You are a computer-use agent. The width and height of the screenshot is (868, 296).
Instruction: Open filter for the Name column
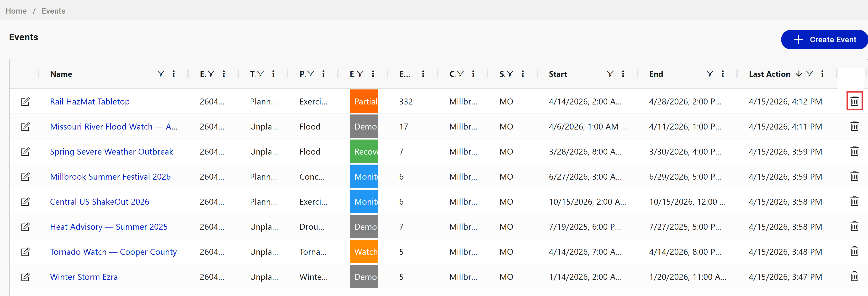coord(161,74)
